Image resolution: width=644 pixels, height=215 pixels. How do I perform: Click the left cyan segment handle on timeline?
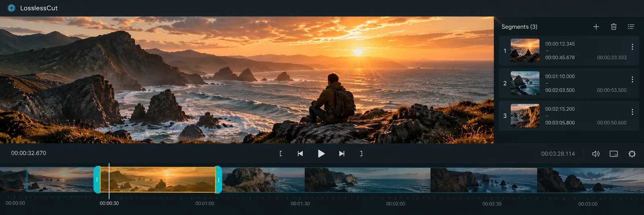(97, 180)
